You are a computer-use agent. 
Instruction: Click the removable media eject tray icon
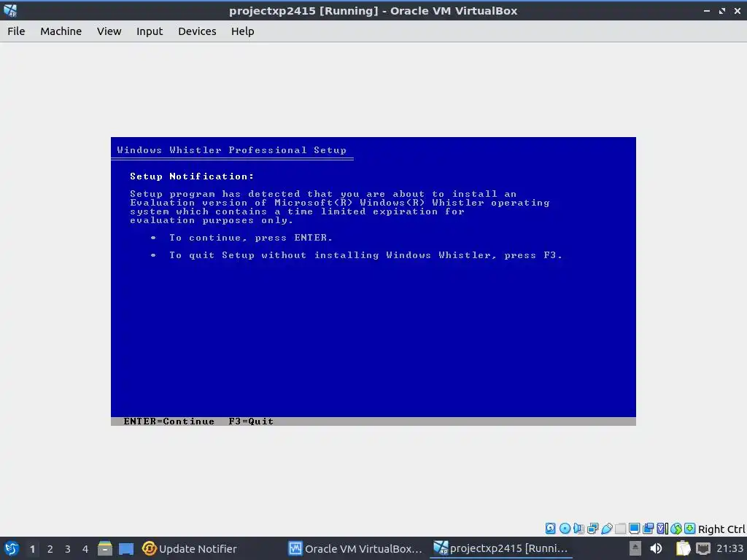tap(635, 548)
